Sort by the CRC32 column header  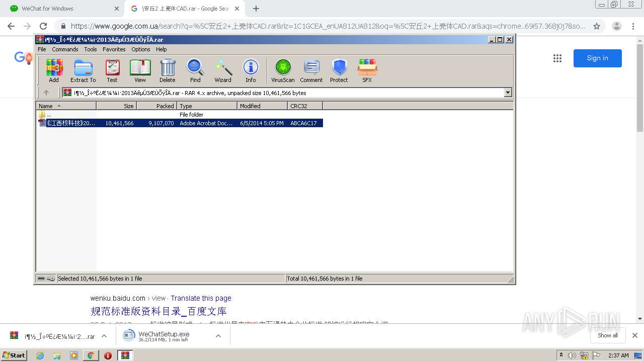click(x=305, y=106)
